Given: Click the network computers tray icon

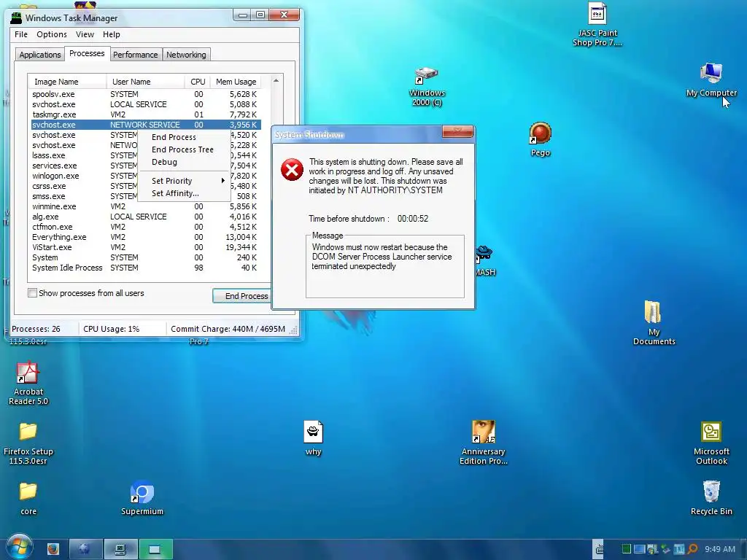Looking at the screenshot, I should [x=652, y=549].
